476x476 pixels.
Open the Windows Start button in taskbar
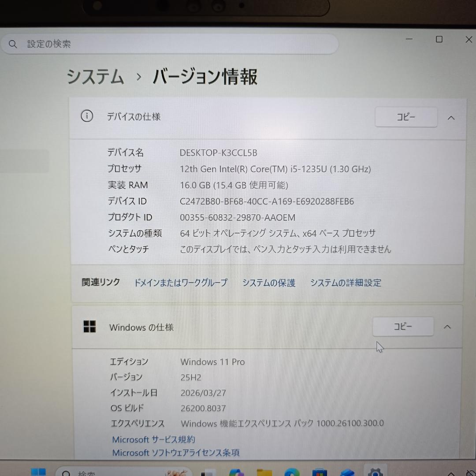[38, 472]
